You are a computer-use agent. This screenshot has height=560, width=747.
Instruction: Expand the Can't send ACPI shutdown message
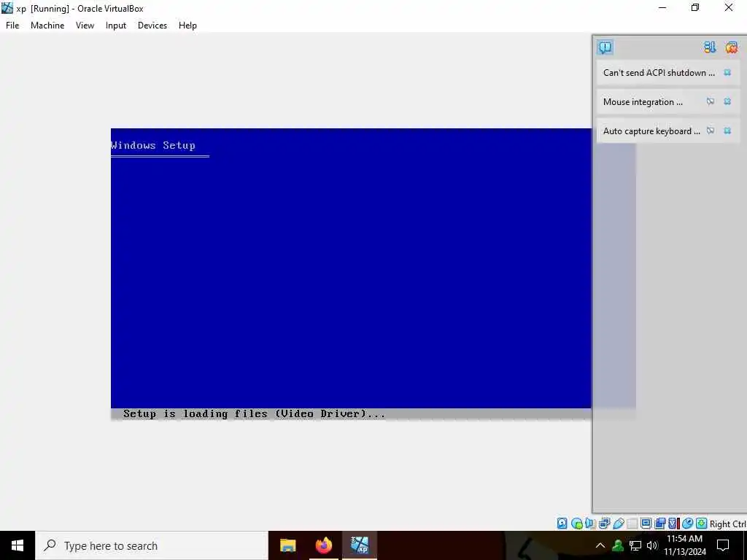point(659,72)
